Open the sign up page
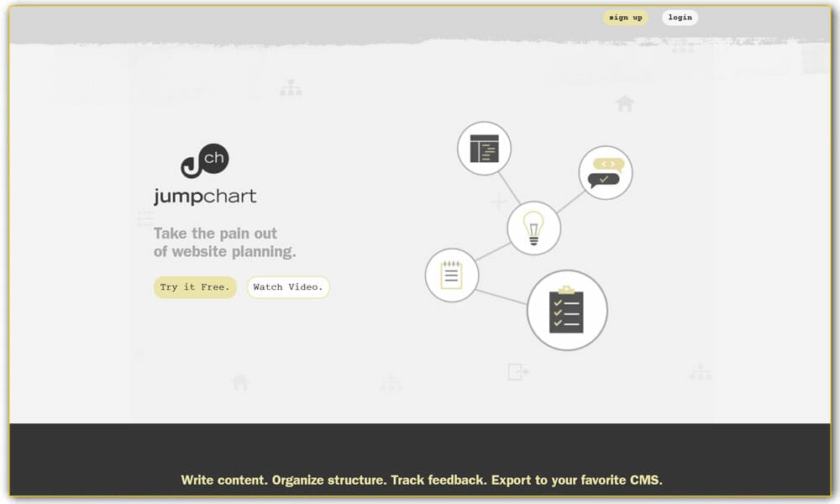The image size is (840, 504). pos(625,18)
